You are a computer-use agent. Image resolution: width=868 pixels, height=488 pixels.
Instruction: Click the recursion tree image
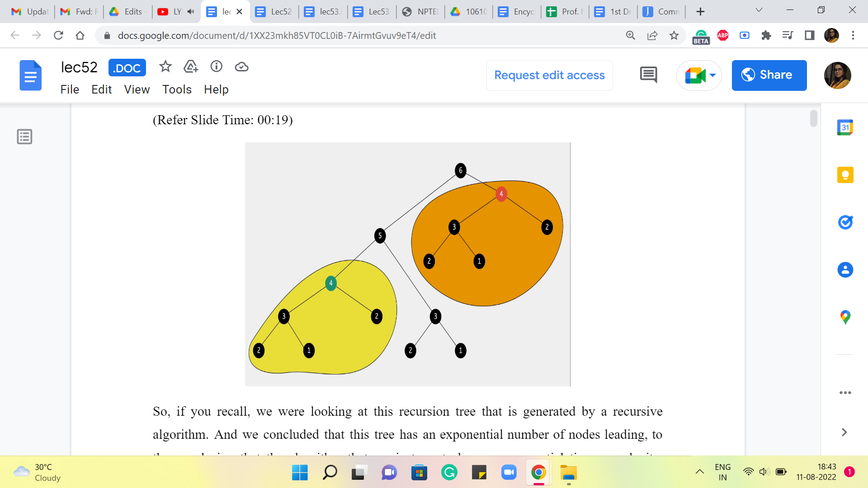(x=407, y=264)
